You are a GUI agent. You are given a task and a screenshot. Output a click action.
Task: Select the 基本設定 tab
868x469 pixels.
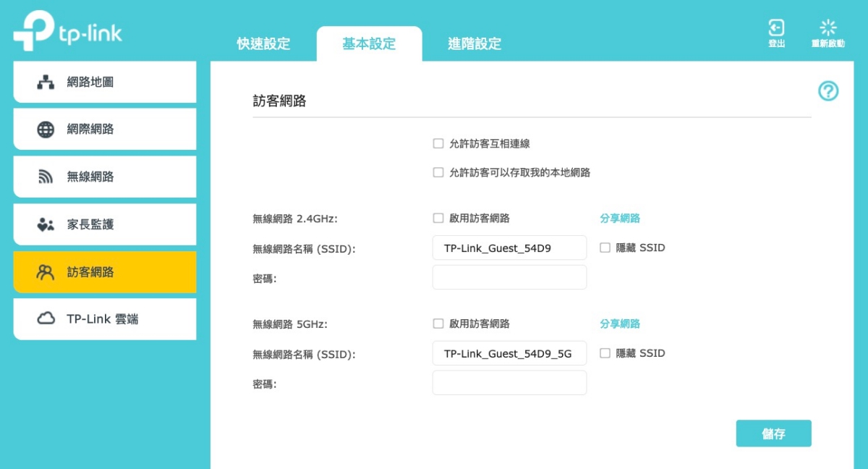pos(369,43)
